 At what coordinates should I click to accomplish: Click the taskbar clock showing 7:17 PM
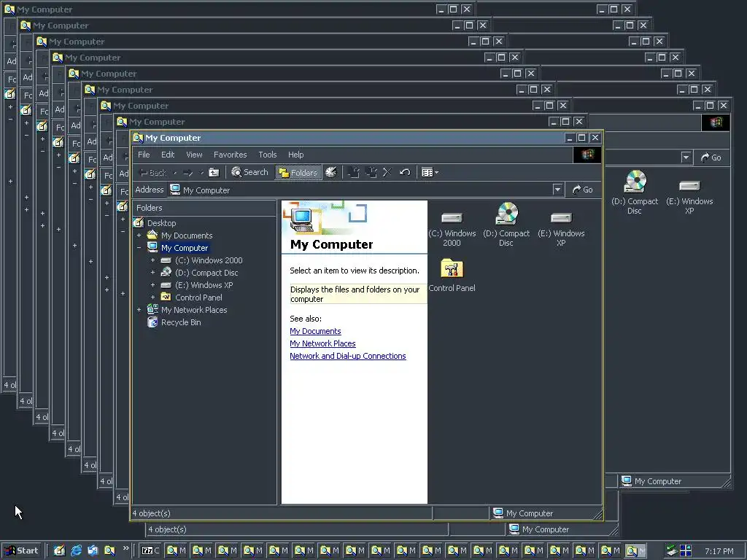719,551
